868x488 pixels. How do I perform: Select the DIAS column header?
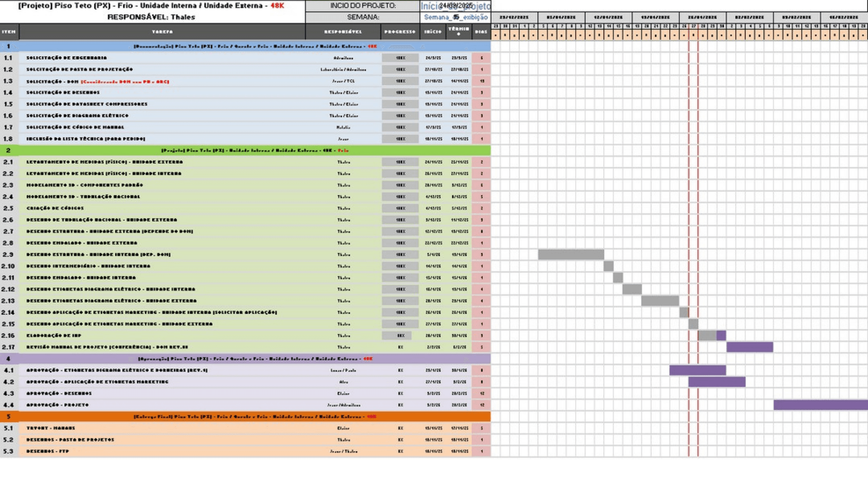(481, 32)
